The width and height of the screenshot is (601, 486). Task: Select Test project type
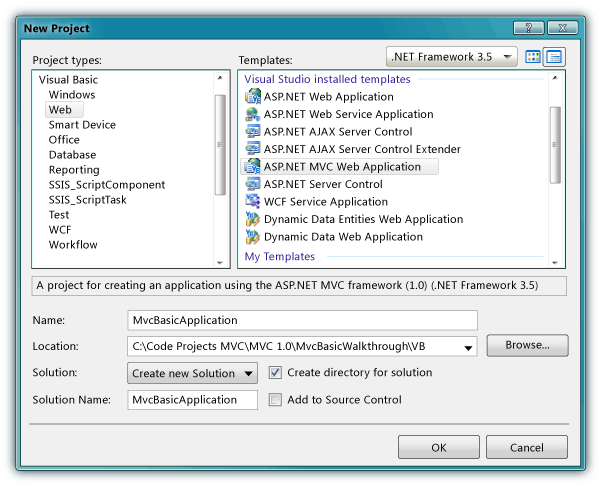pyautogui.click(x=59, y=215)
